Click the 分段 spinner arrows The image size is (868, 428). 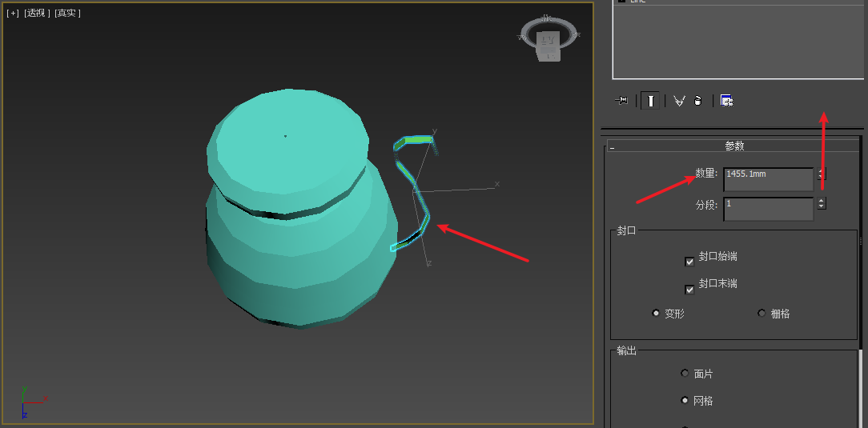click(x=822, y=203)
